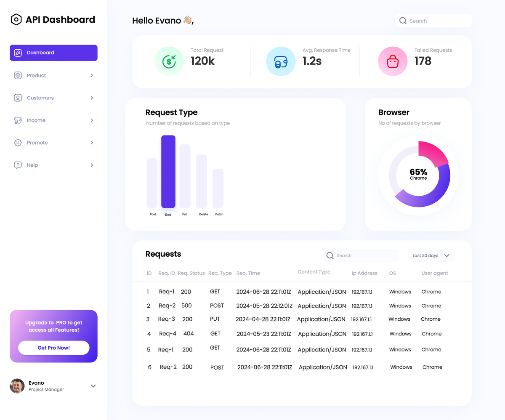Click the green Total Request icon

click(x=169, y=61)
